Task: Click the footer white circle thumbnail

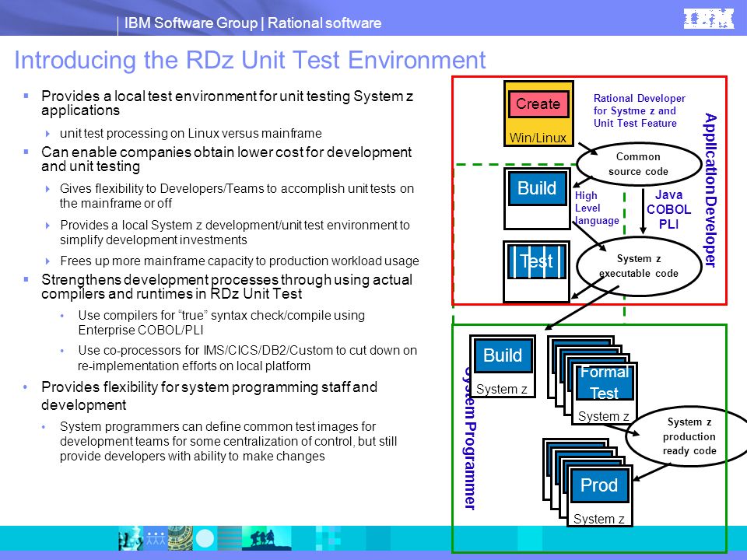Action: [205, 538]
